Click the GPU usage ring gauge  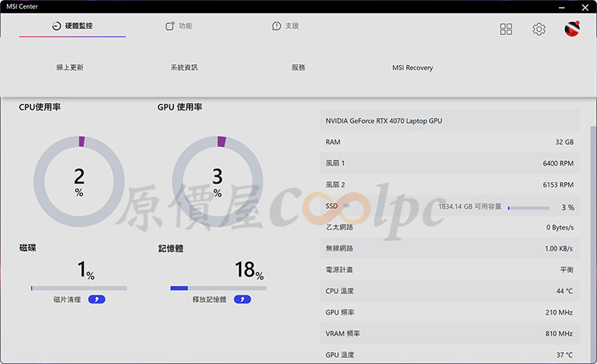pos(217,181)
